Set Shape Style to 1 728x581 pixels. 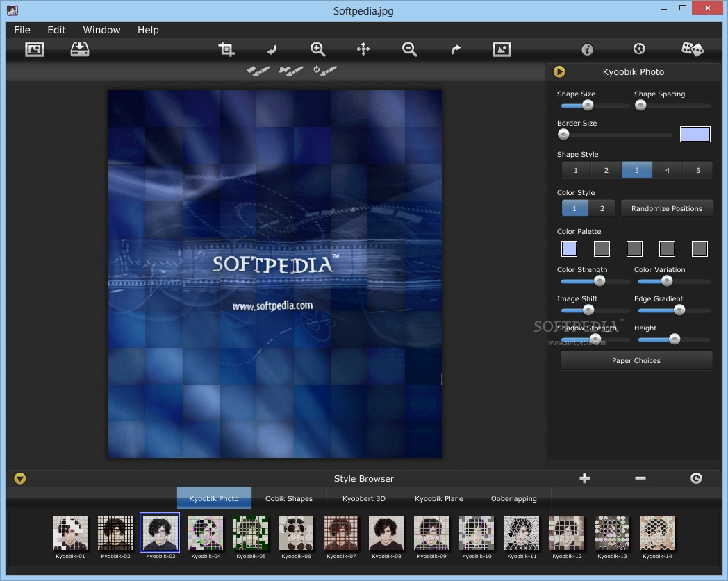pos(576,170)
